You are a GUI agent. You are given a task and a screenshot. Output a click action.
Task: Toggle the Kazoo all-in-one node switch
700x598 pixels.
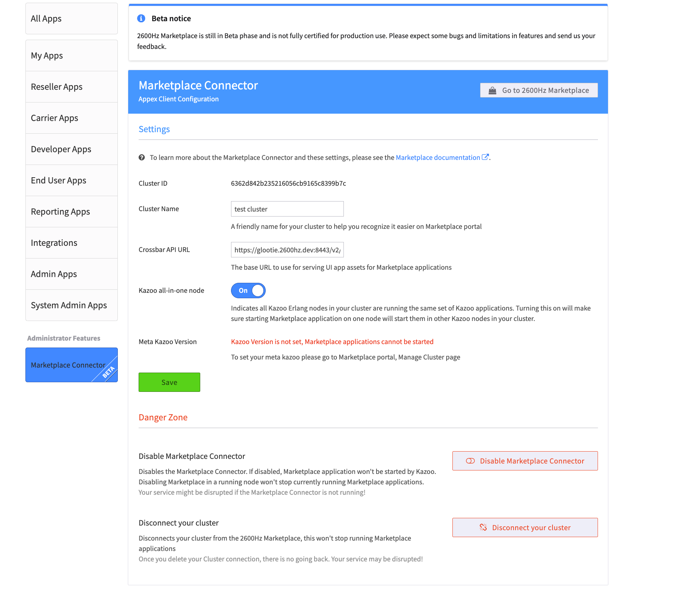(x=248, y=291)
